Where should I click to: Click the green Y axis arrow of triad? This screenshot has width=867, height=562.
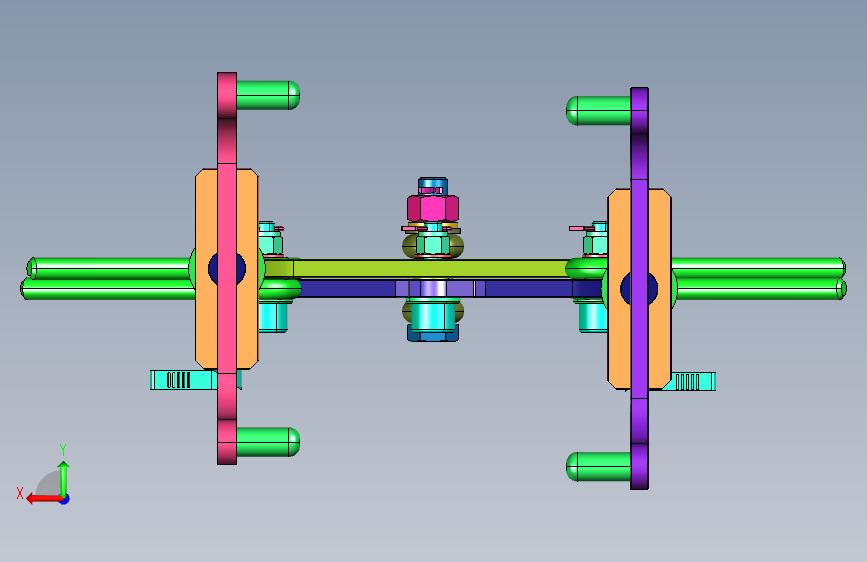coord(64,478)
